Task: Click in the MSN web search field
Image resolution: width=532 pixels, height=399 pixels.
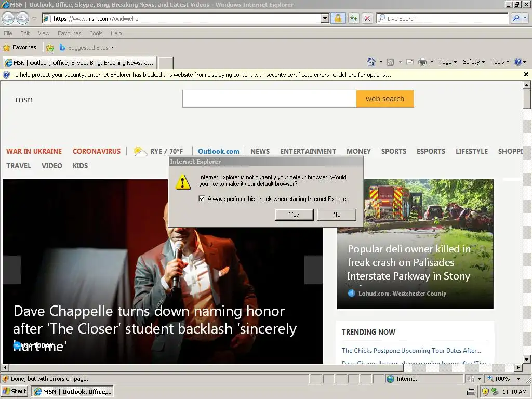Action: pos(270,99)
